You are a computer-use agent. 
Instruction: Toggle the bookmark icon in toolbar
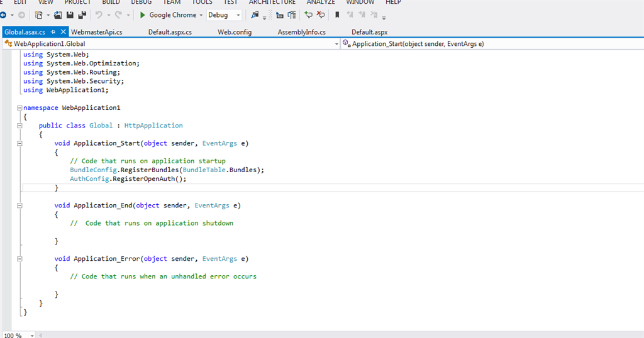[x=338, y=15]
